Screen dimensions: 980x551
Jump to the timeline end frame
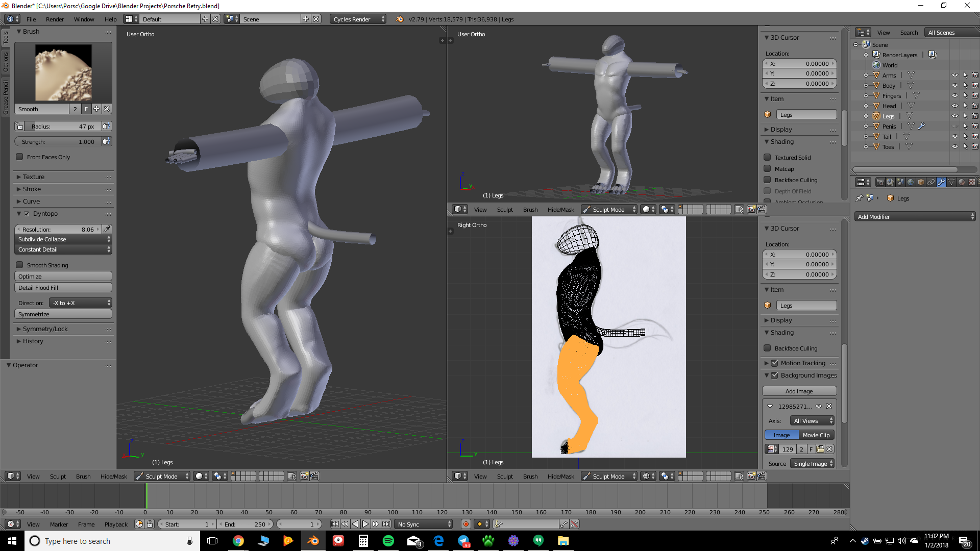(x=386, y=524)
